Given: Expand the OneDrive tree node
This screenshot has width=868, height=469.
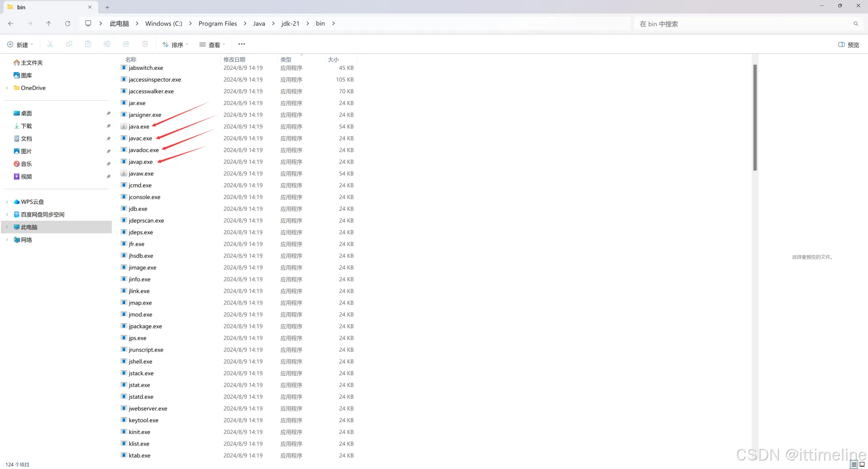Looking at the screenshot, I should [x=7, y=88].
